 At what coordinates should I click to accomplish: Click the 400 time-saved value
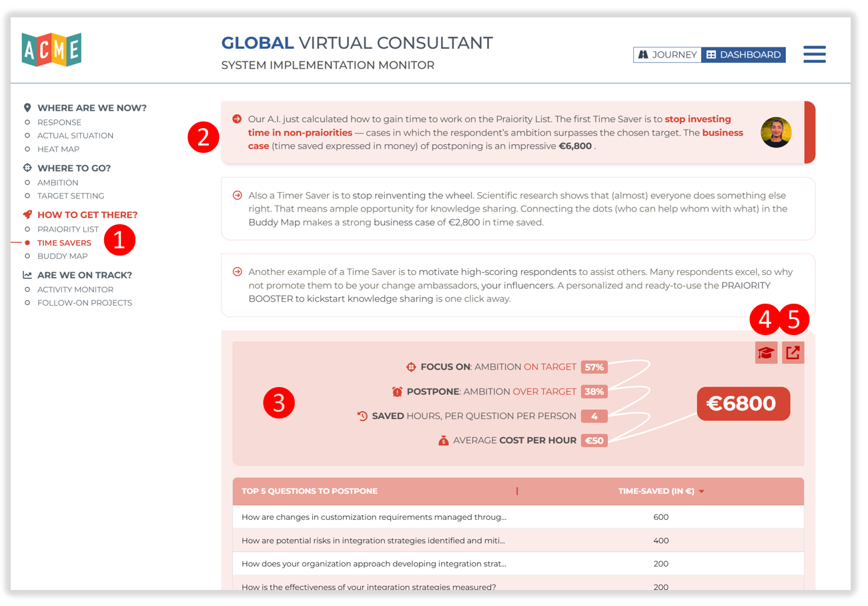point(661,541)
